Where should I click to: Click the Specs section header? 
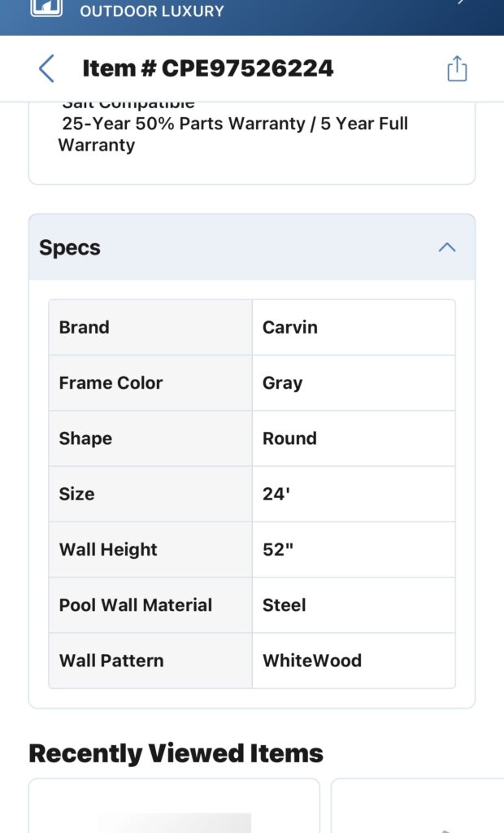pos(252,247)
